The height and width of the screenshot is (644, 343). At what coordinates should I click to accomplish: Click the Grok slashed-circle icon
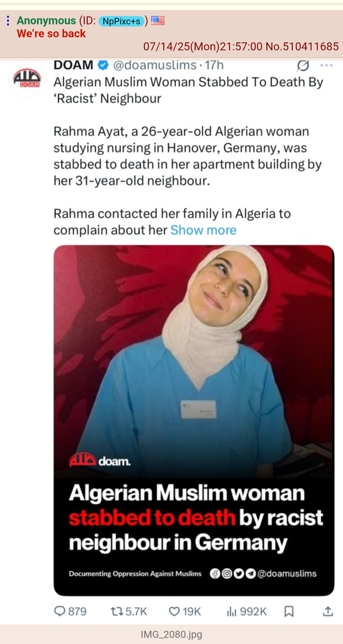click(x=303, y=66)
